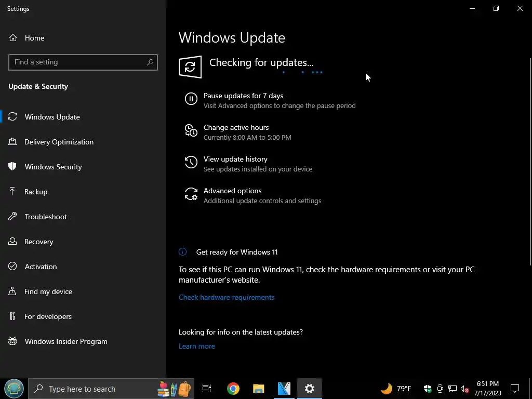This screenshot has width=532, height=399.
Task: Open the Recovery settings page
Action: (x=83, y=242)
